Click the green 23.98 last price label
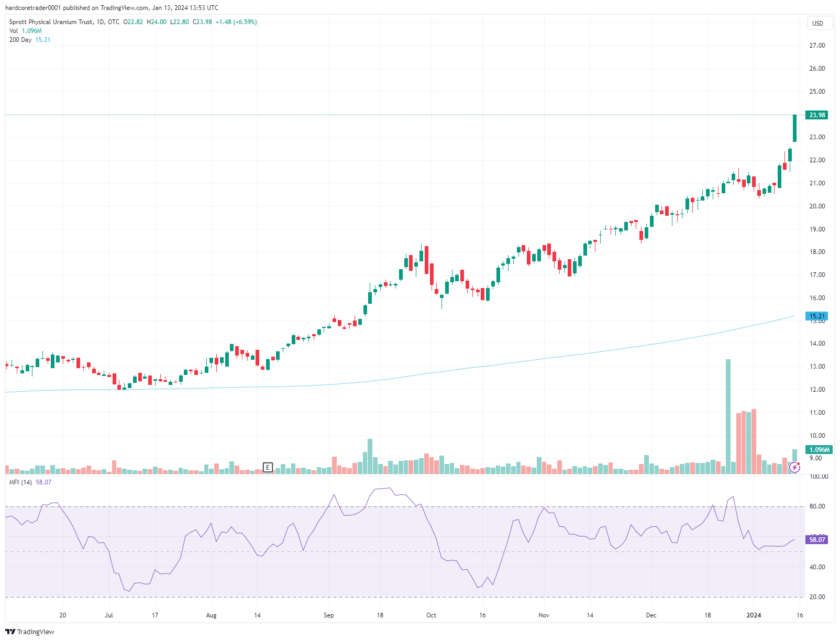Image resolution: width=840 pixels, height=641 pixels. tap(817, 115)
